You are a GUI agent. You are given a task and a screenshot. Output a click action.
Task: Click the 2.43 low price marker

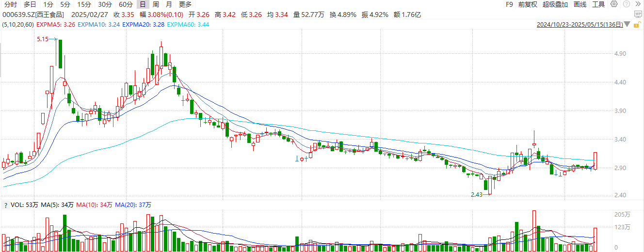coord(477,194)
